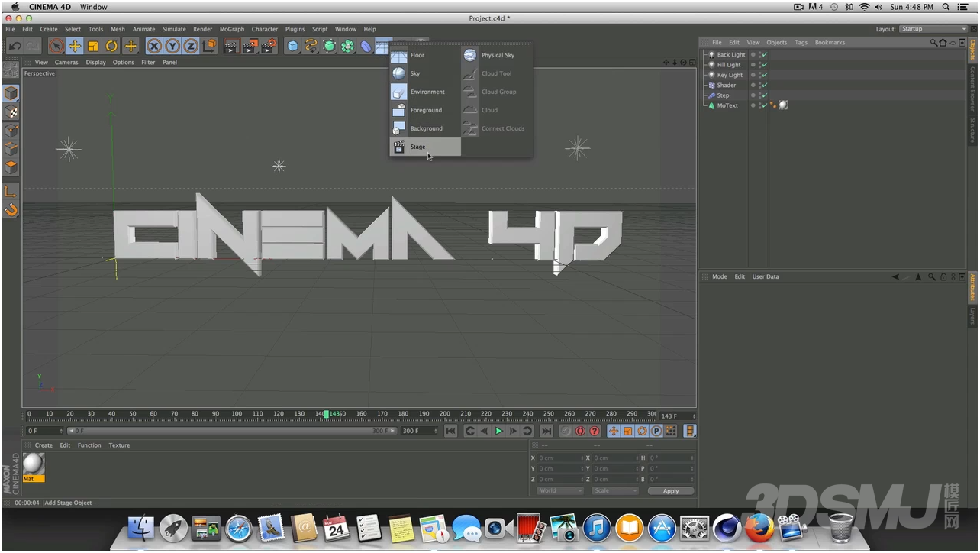
Task: Toggle the Snap magnet icon
Action: [11, 209]
